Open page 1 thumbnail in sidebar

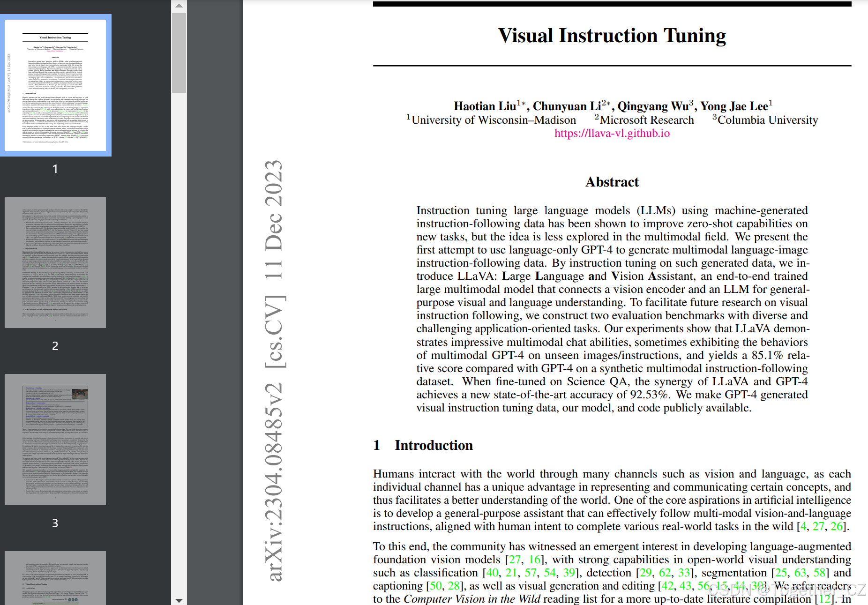[x=55, y=85]
